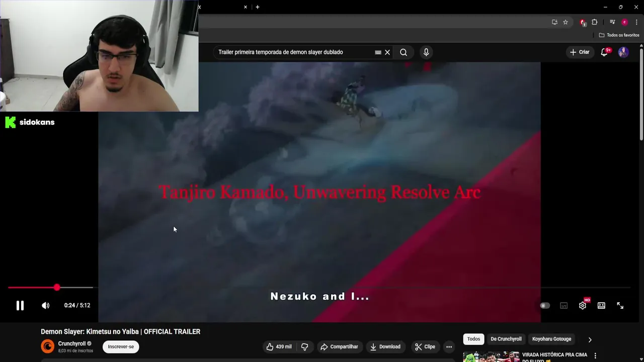The image size is (644, 362).
Task: Bookmark this page with the star
Action: [566, 22]
